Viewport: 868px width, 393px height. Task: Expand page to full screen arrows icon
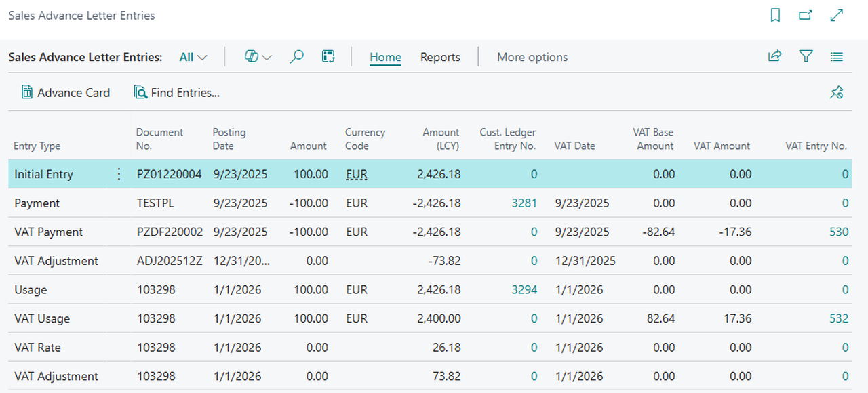(837, 15)
